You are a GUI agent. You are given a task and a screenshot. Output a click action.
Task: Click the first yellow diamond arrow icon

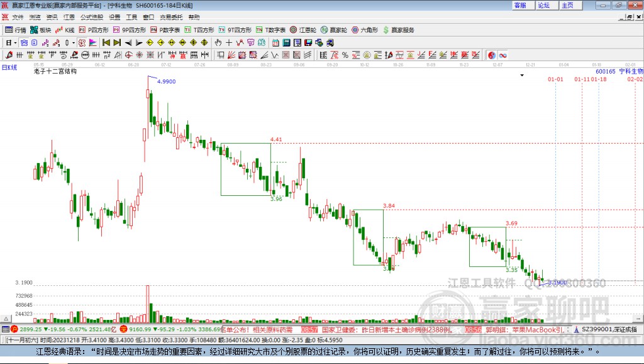point(150,43)
